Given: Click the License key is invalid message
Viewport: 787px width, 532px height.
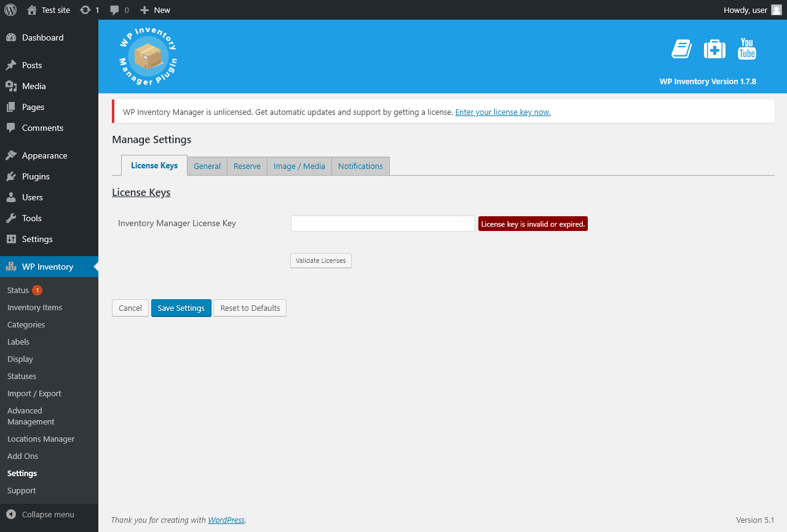Looking at the screenshot, I should (533, 224).
